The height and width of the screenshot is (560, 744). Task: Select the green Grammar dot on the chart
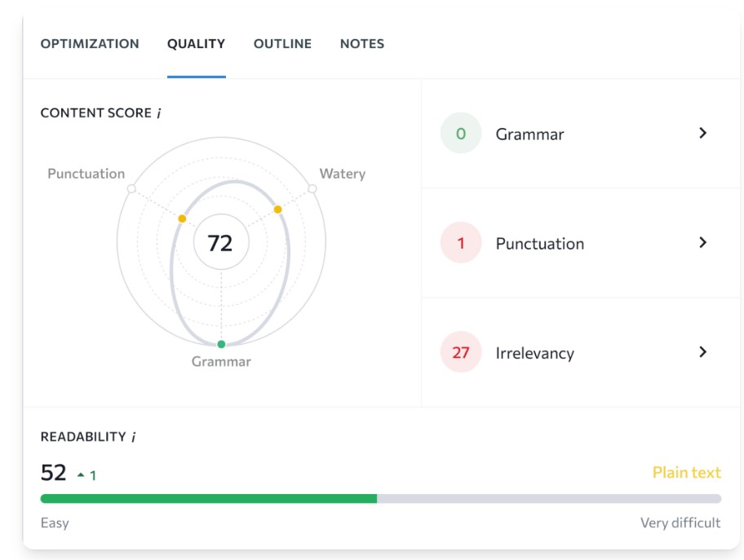pyautogui.click(x=220, y=343)
